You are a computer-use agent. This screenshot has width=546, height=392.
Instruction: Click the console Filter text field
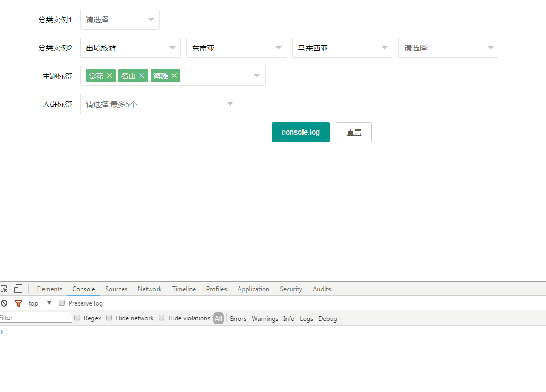(35, 318)
